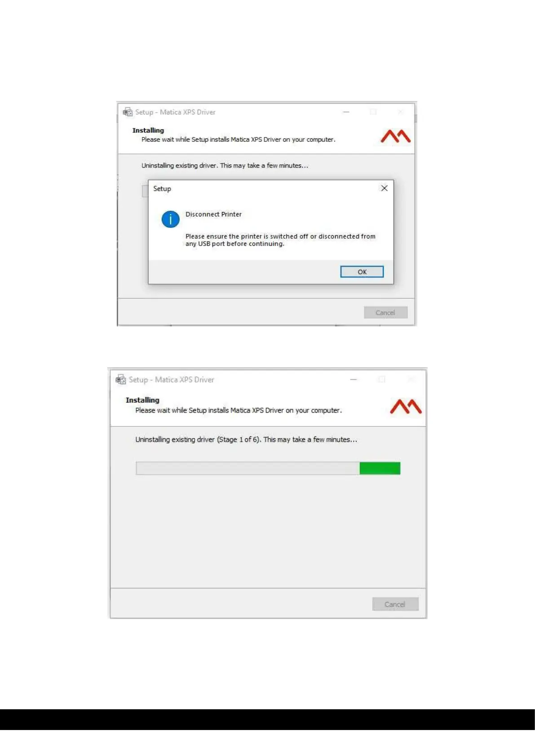The height and width of the screenshot is (756, 535).
Task: Click the 'Disconnect Printer' heading text
Action: [x=213, y=214]
